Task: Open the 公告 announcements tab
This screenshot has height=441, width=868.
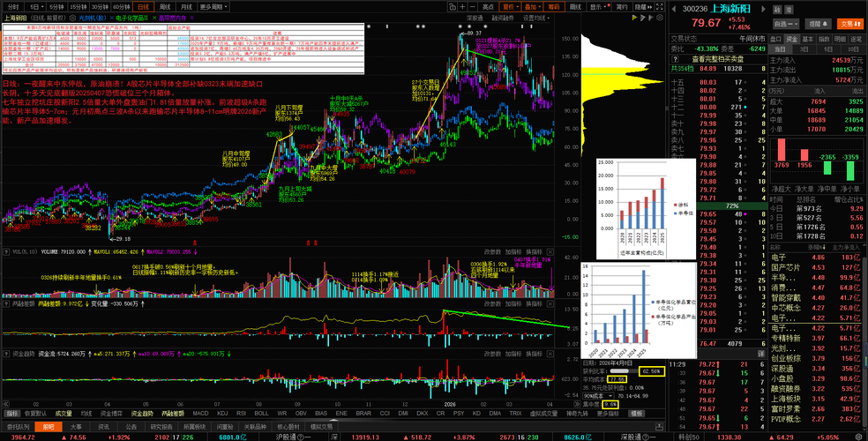Action: pyautogui.click(x=131, y=427)
